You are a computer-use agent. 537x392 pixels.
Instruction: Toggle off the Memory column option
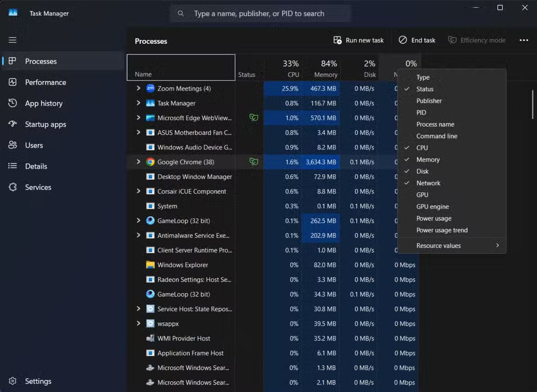[x=428, y=160]
